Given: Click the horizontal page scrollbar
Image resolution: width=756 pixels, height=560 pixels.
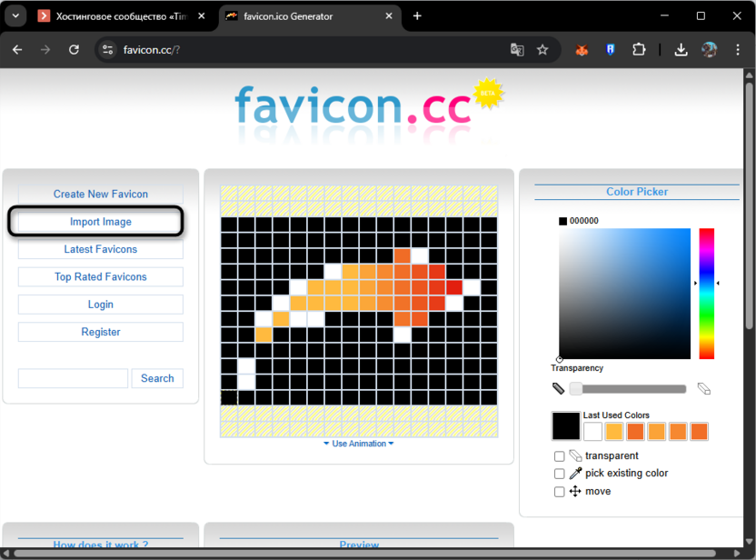Looking at the screenshot, I should click(364, 554).
